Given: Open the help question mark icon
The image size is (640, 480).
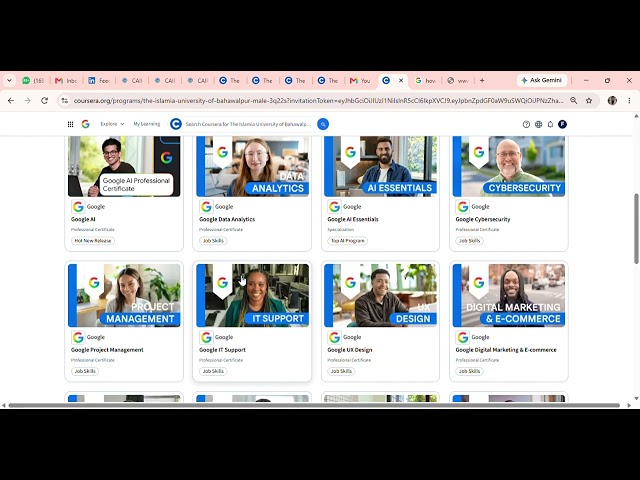Looking at the screenshot, I should (x=526, y=124).
